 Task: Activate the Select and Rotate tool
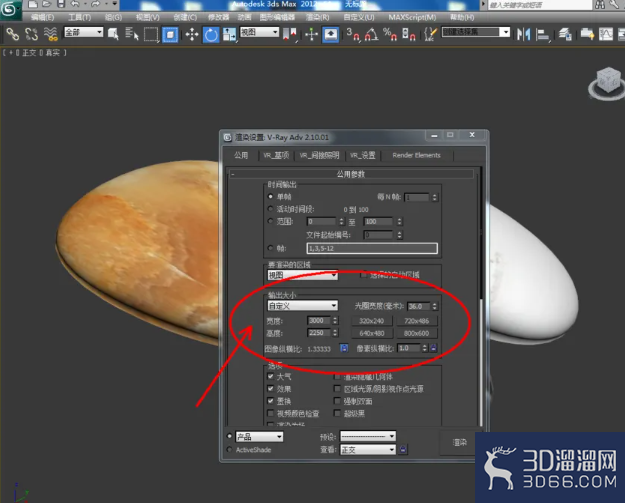(x=210, y=35)
